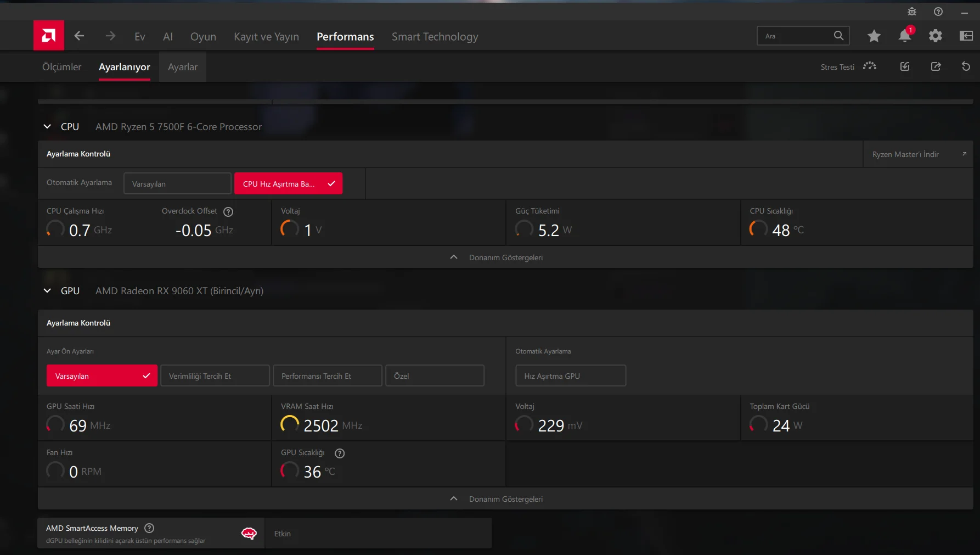The width and height of the screenshot is (980, 555).
Task: Click the Overclock Offset -0.05 GHz value
Action: pos(204,230)
